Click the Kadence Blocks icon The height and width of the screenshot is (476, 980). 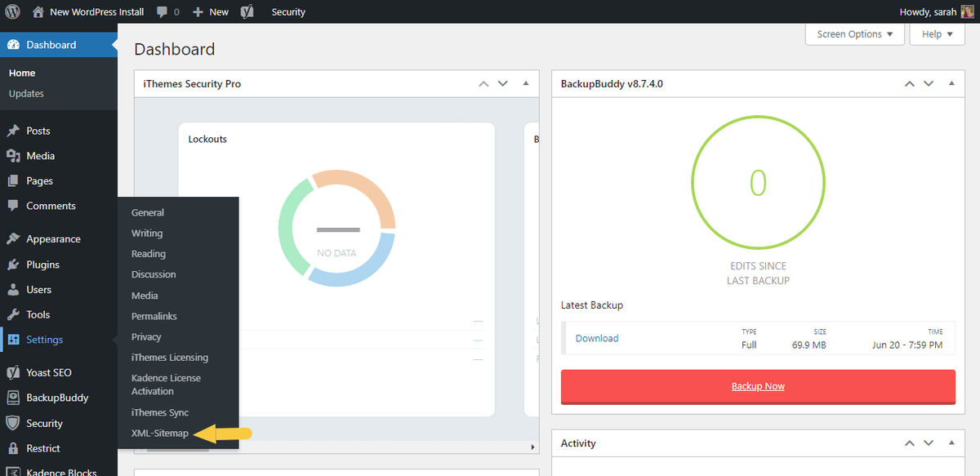pyautogui.click(x=13, y=472)
